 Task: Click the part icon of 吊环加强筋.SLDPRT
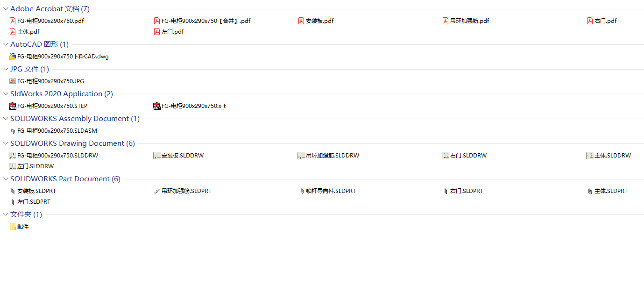(157, 191)
